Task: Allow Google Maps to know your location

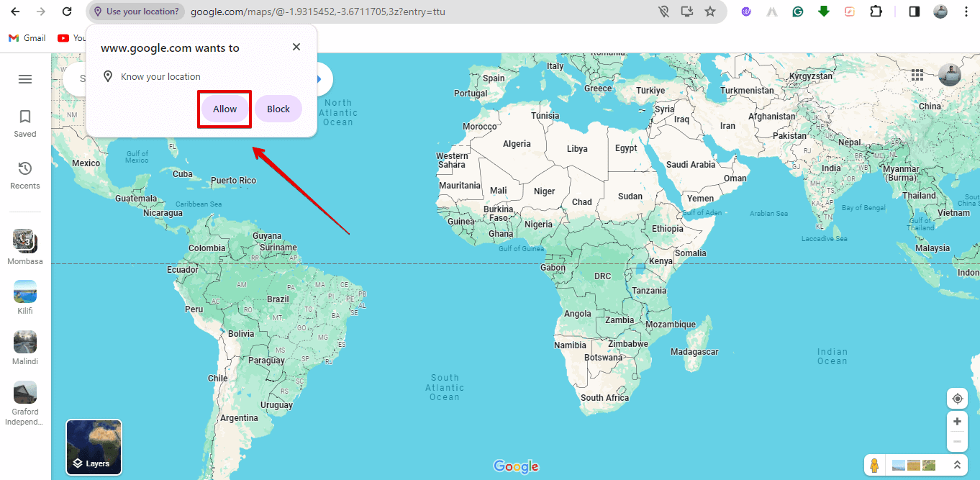Action: tap(224, 109)
